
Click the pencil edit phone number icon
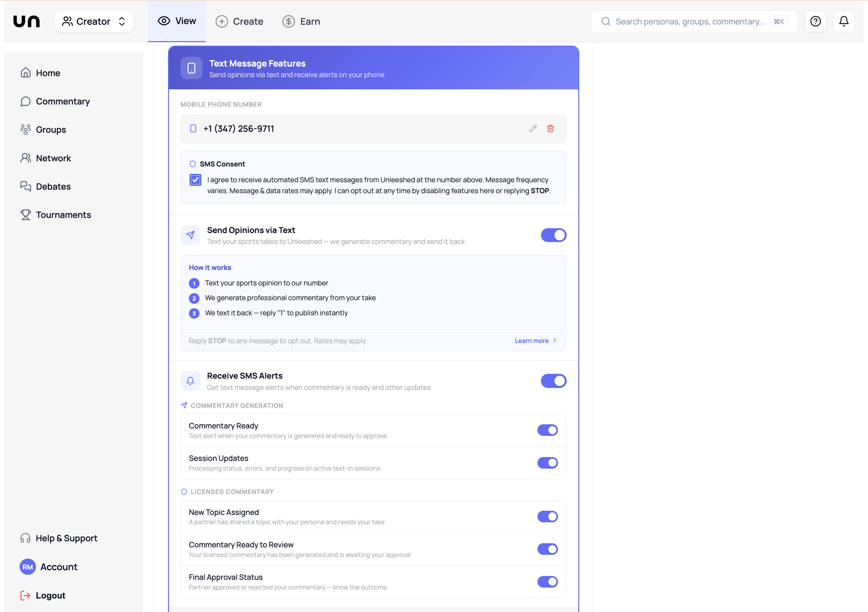pos(533,129)
